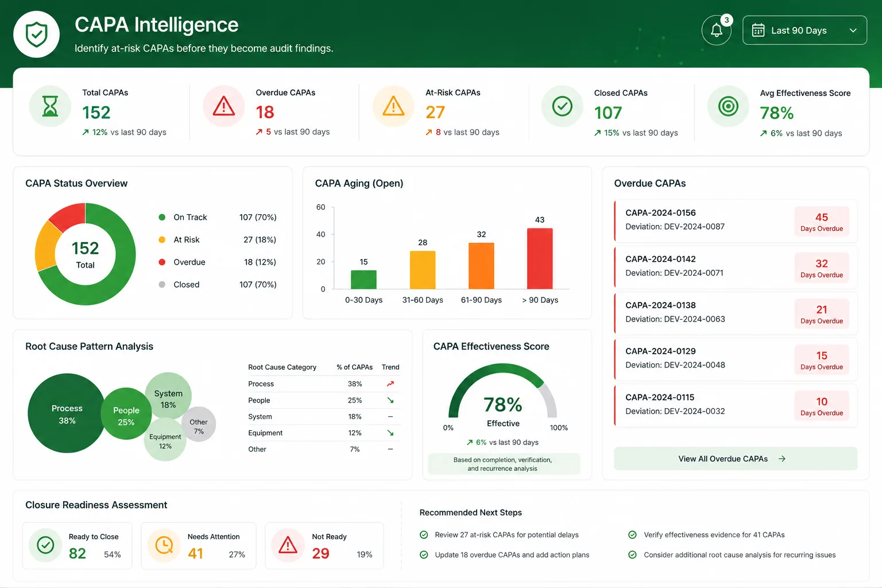Click the Total CAPAs hourglass icon

(x=51, y=106)
